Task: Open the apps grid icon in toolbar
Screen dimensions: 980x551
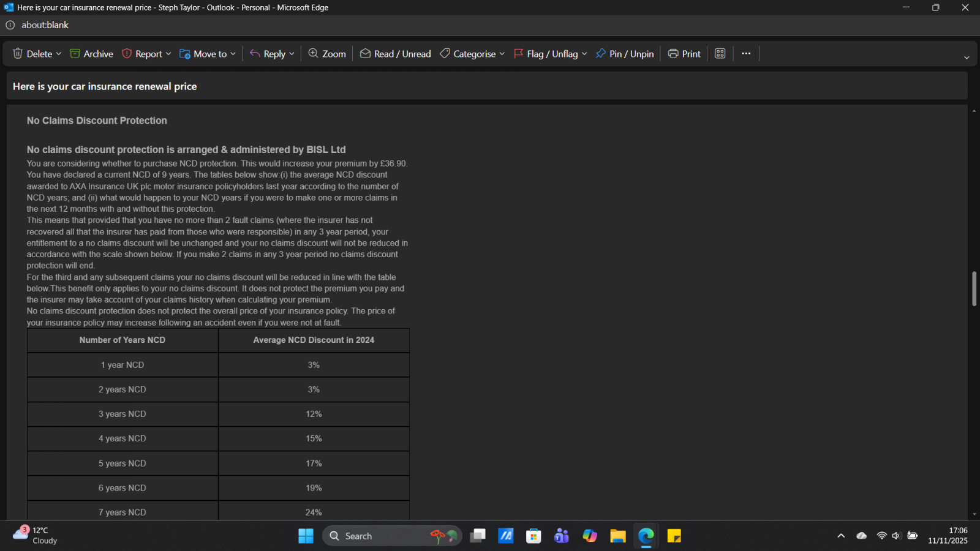Action: coord(720,54)
